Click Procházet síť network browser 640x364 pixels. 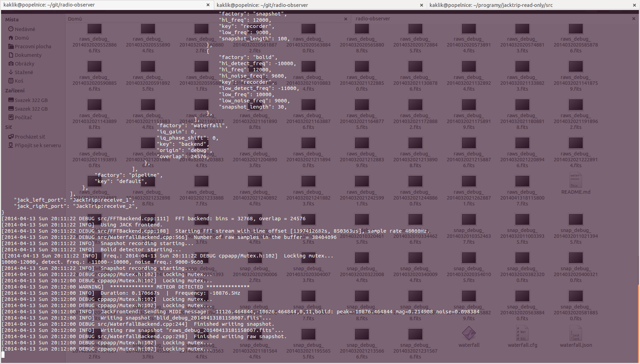(30, 137)
